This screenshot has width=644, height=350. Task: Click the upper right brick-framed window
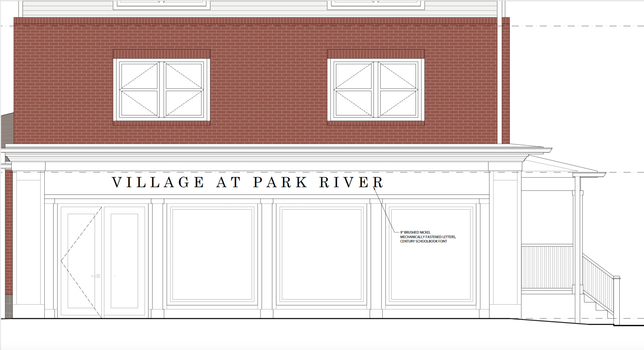(376, 90)
